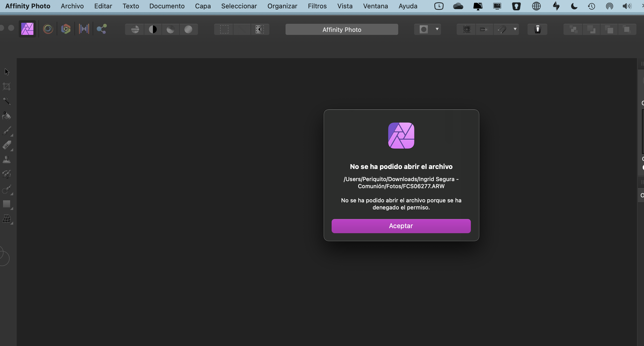Select the Clone stamp tool
Screen dimensions: 644x346
[x=7, y=160]
